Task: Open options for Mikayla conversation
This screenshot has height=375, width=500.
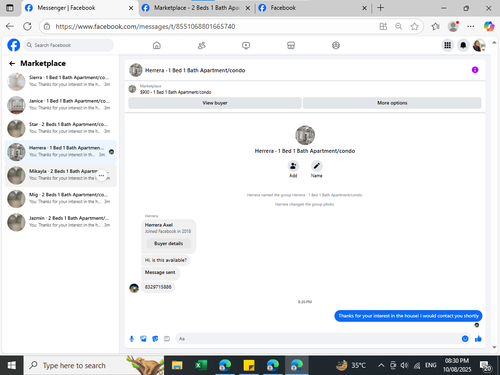Action: [x=101, y=175]
